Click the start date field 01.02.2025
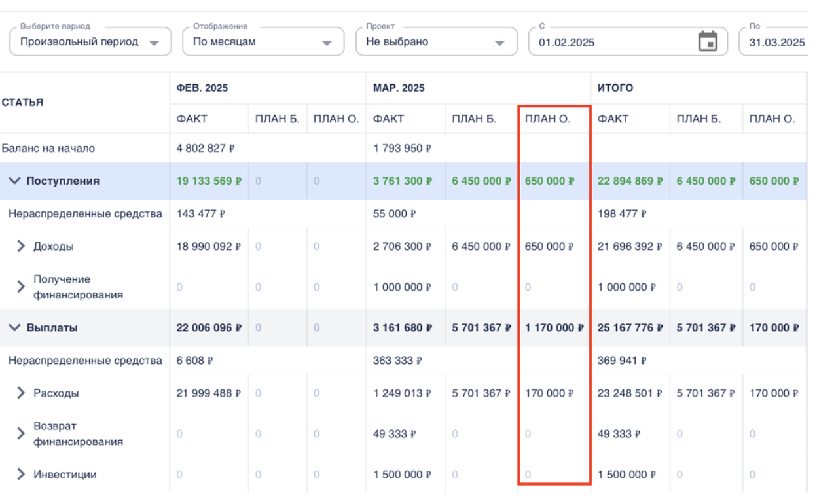Image resolution: width=817 pixels, height=504 pixels. click(x=609, y=42)
